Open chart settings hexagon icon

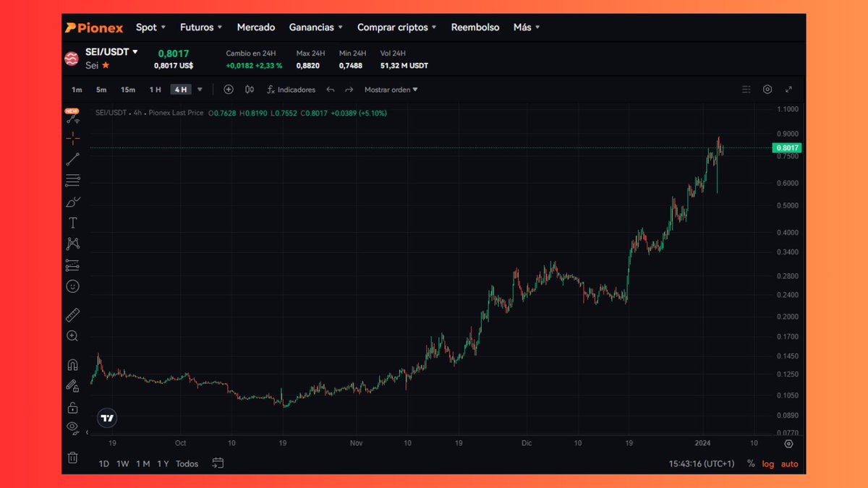click(767, 90)
